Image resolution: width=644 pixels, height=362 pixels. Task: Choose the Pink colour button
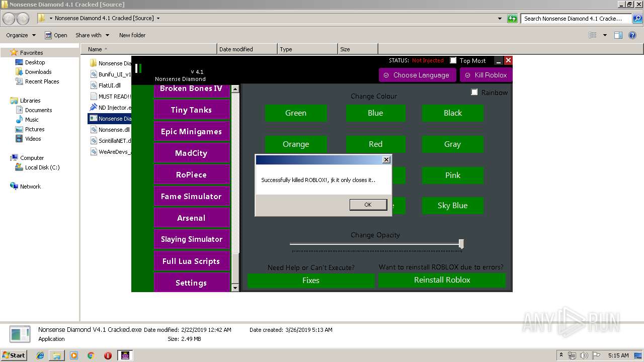click(x=452, y=175)
